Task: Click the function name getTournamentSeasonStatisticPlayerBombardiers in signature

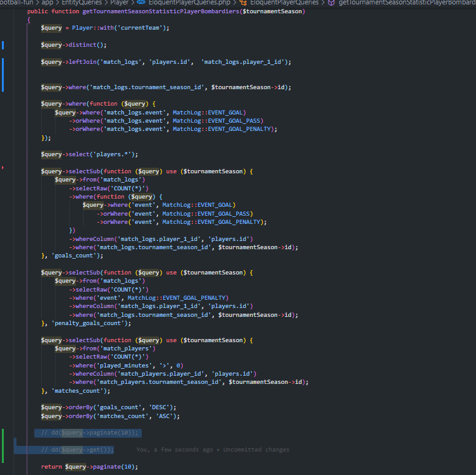Action: point(161,11)
